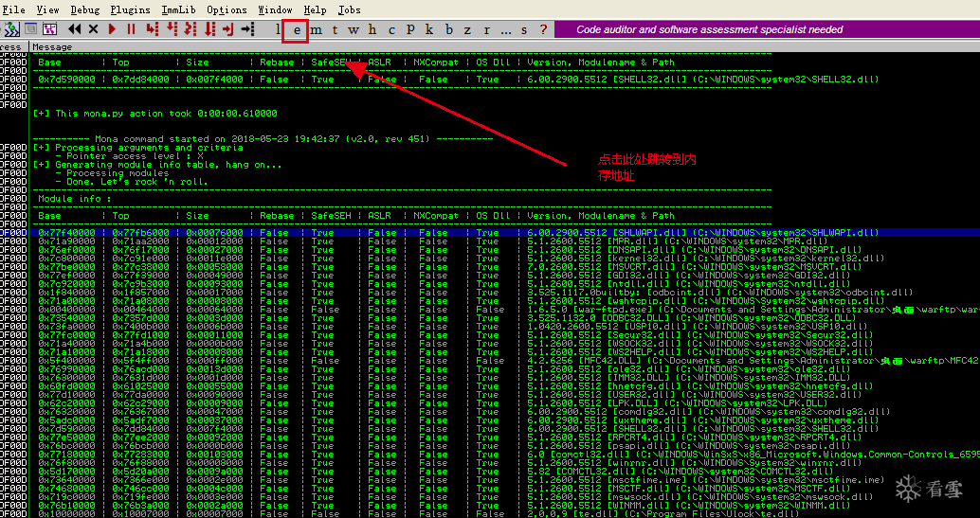Select the log line 'This mona.py action took 0:00:00.610000'

click(x=155, y=114)
